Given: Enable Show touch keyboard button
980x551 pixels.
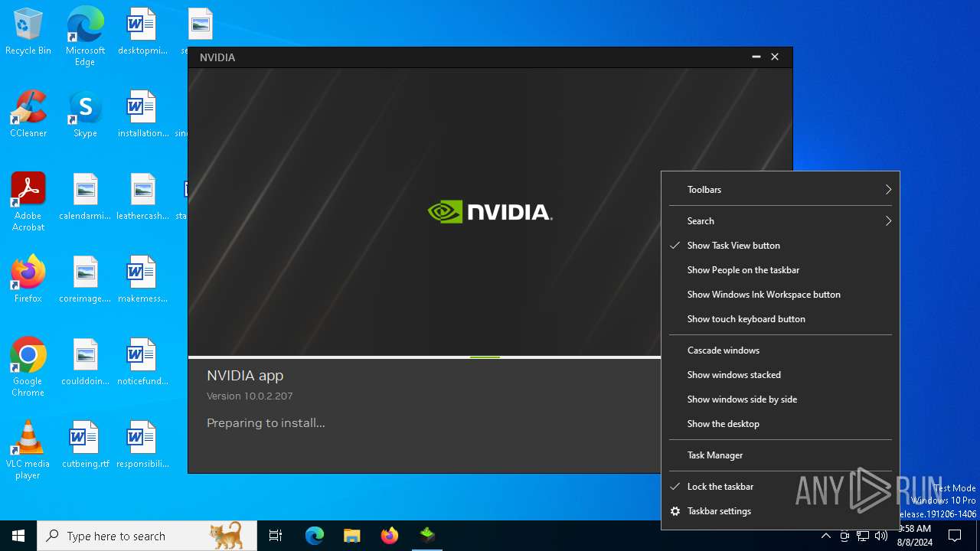Looking at the screenshot, I should pos(780,319).
